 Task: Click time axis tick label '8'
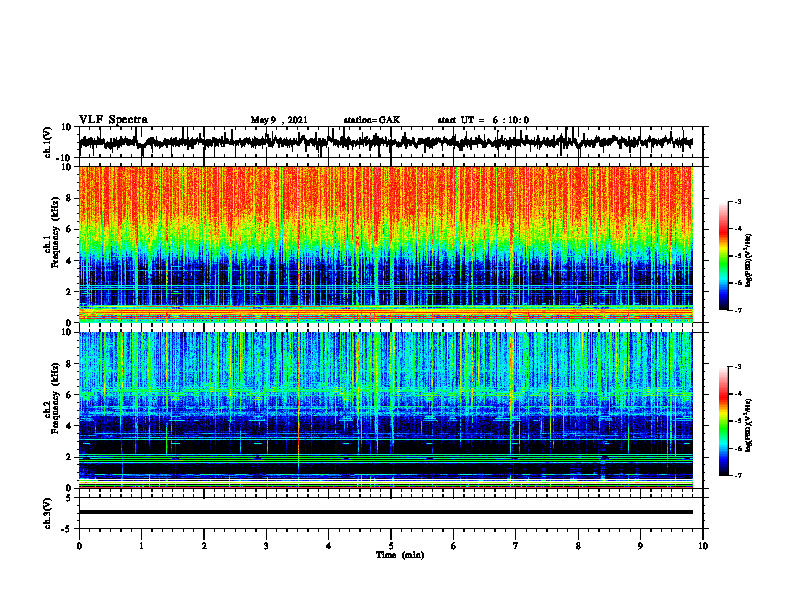point(578,546)
